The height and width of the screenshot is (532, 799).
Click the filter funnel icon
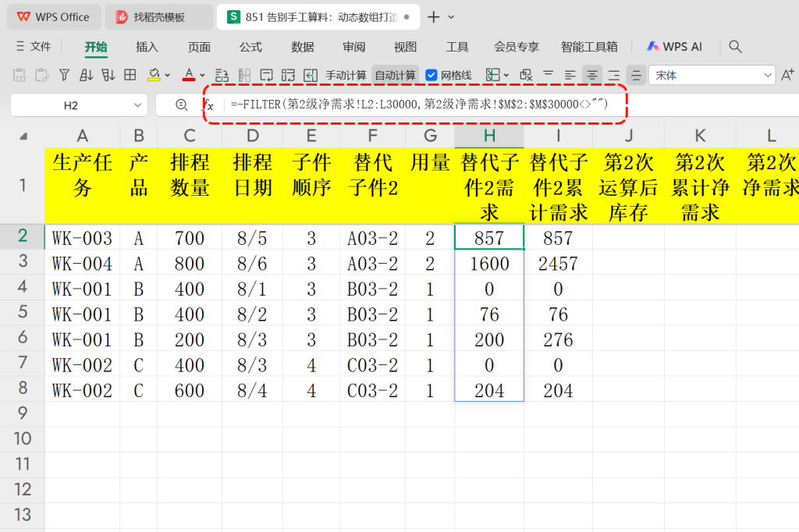64,76
